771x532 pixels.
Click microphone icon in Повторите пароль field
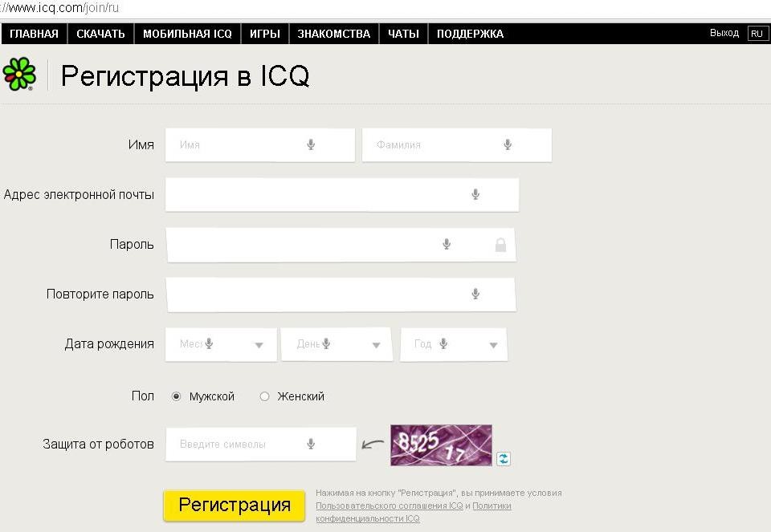point(475,294)
